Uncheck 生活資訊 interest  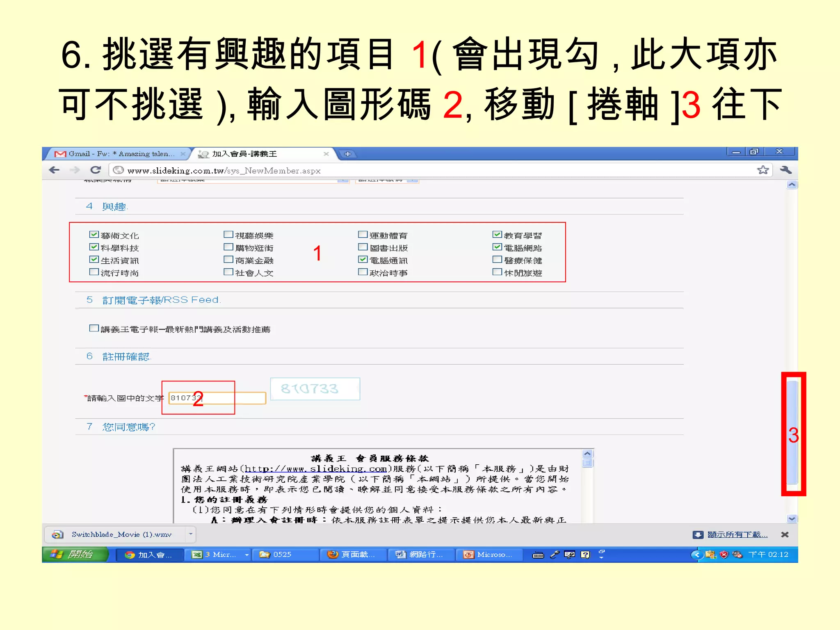click(94, 260)
